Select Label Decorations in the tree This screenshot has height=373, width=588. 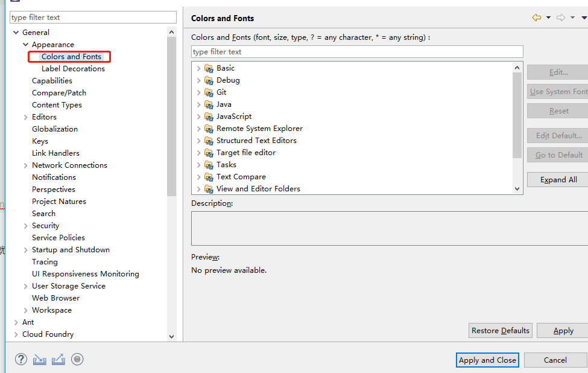pyautogui.click(x=73, y=69)
